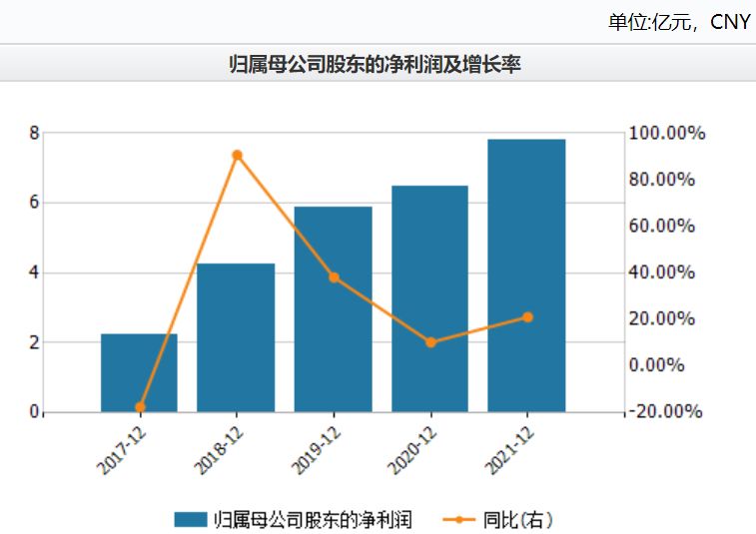The image size is (756, 534).
Task: Click the right axis label 0.00%
Action: (x=657, y=365)
